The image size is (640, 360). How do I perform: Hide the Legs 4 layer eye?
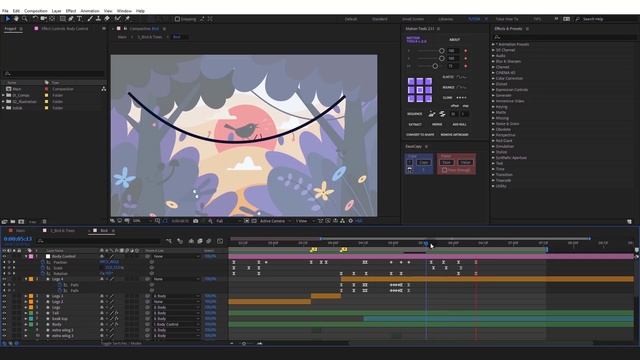pyautogui.click(x=4, y=279)
